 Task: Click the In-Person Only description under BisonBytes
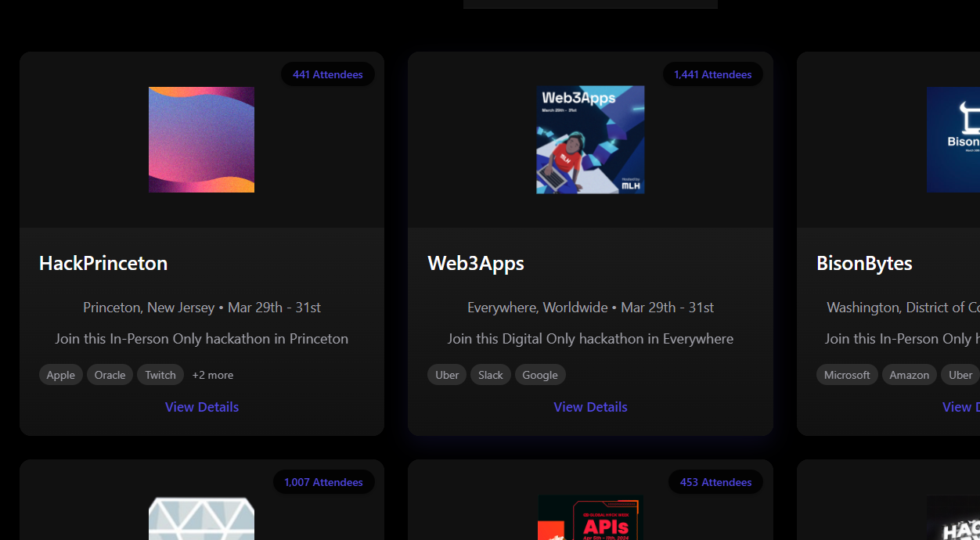tap(903, 339)
